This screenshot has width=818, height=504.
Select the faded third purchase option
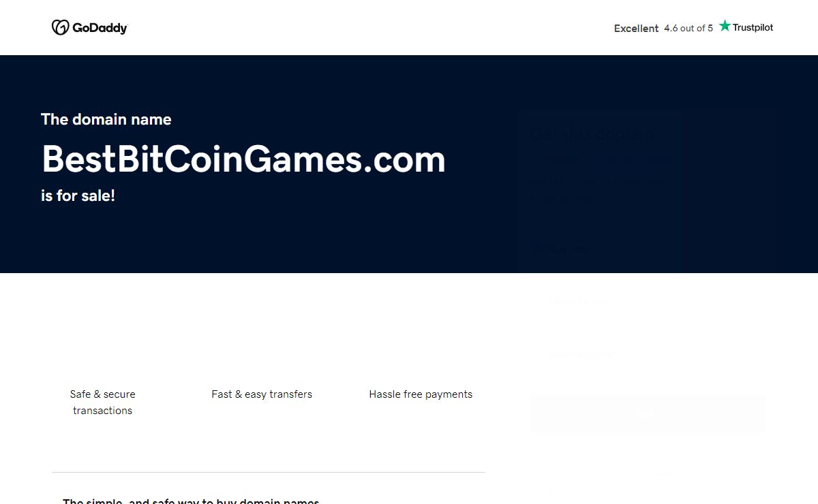click(x=579, y=353)
